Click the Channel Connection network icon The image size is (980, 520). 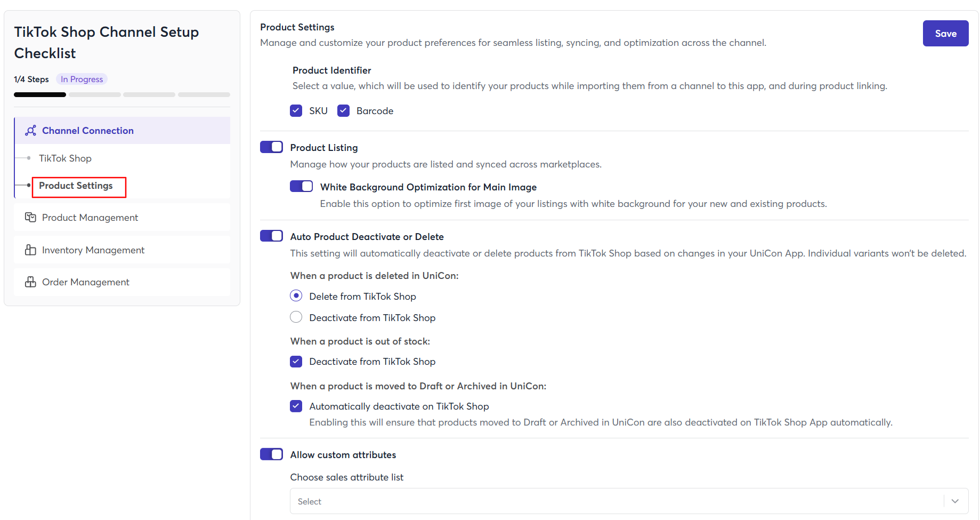pyautogui.click(x=31, y=131)
